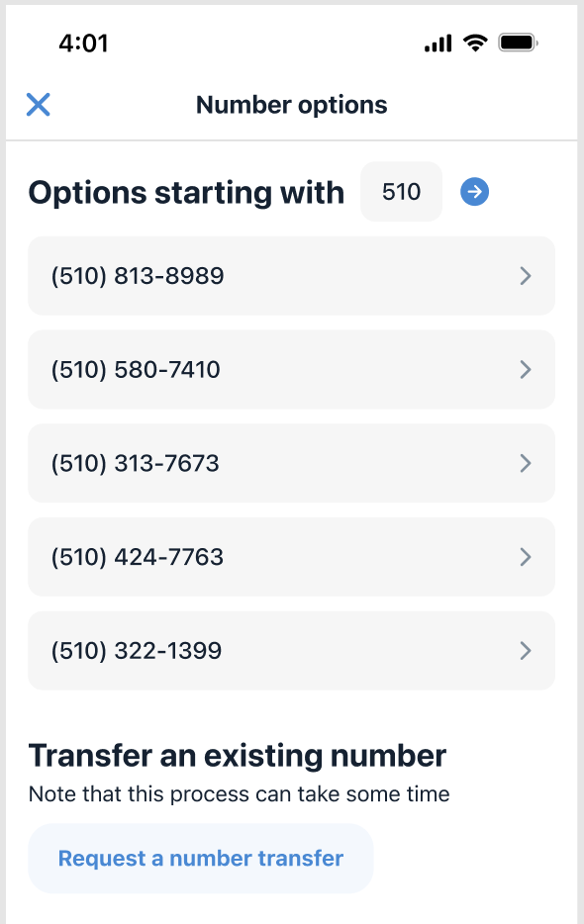Close the Number options screen
The height and width of the screenshot is (924, 584).
click(39, 105)
